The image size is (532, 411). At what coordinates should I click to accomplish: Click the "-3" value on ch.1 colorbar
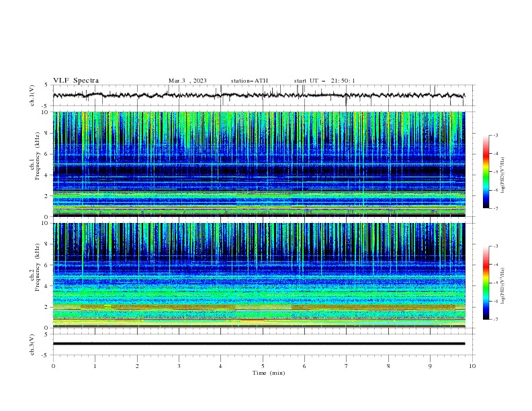tap(495, 135)
